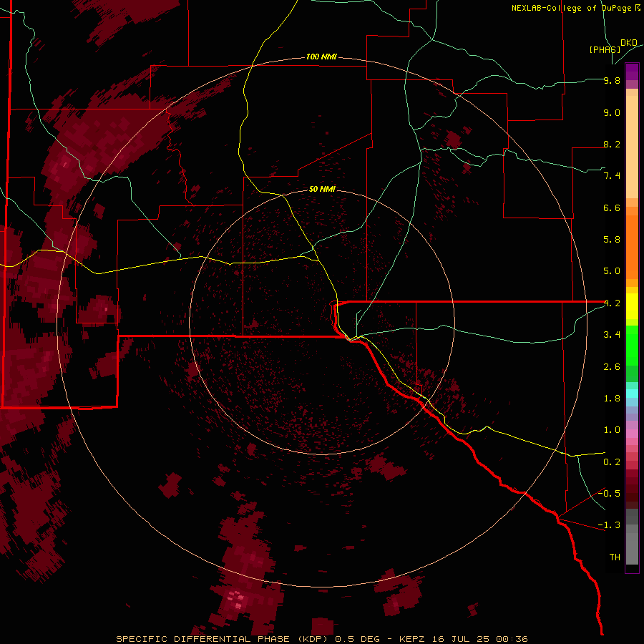The height and width of the screenshot is (644, 644).
Task: Click the KEPZ radar site identifier
Action: click(414, 639)
